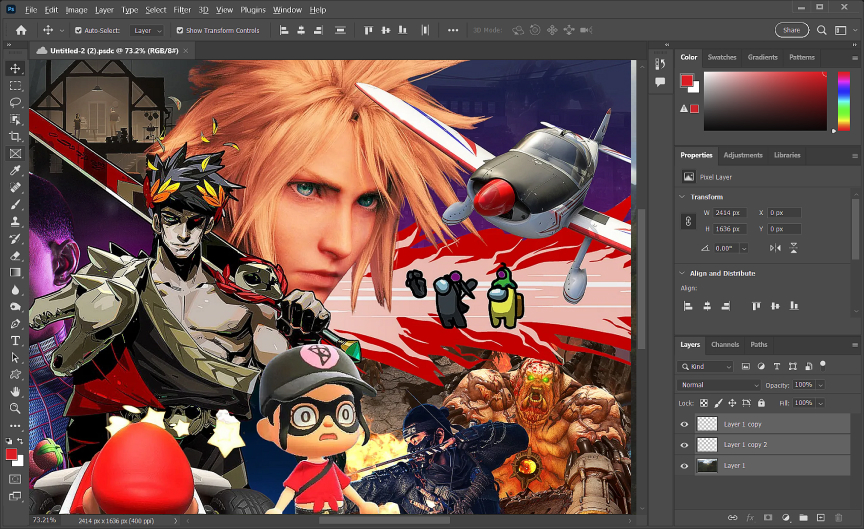
Task: Select the Layer 1 copy thumbnail
Action: click(707, 424)
